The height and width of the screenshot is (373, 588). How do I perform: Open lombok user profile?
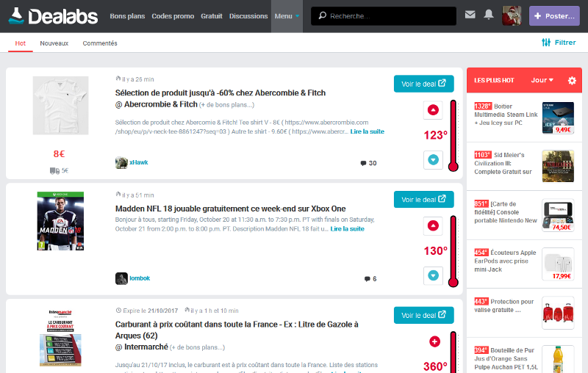point(140,278)
